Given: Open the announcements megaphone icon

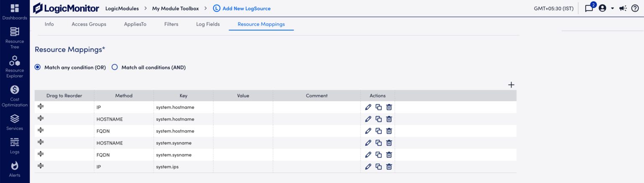Looking at the screenshot, I should click(623, 8).
